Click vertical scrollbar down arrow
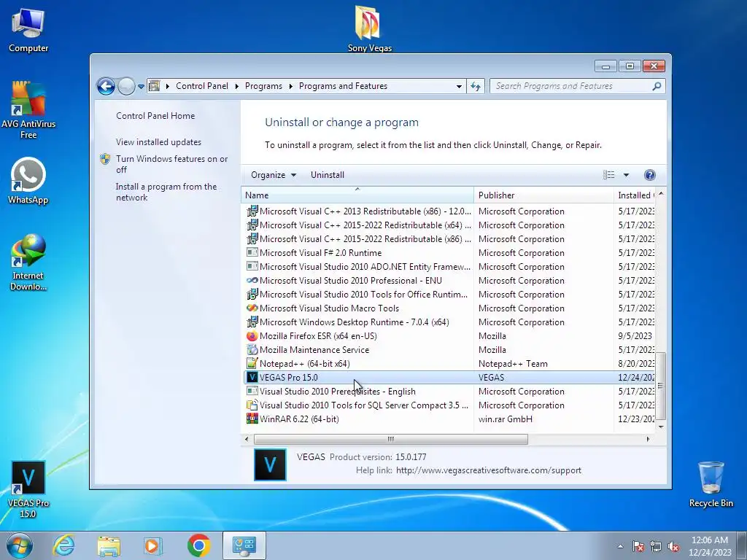This screenshot has height=560, width=747. tap(661, 427)
